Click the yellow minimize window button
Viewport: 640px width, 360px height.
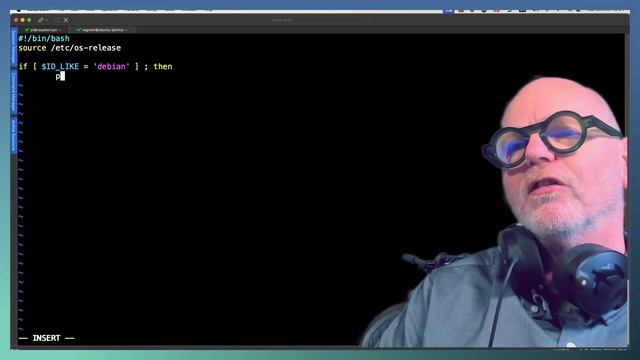(23, 20)
